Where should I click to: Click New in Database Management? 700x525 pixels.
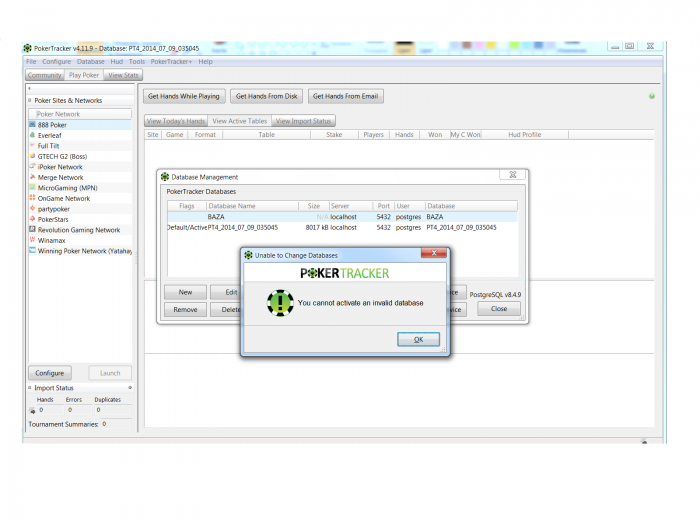pos(185,292)
